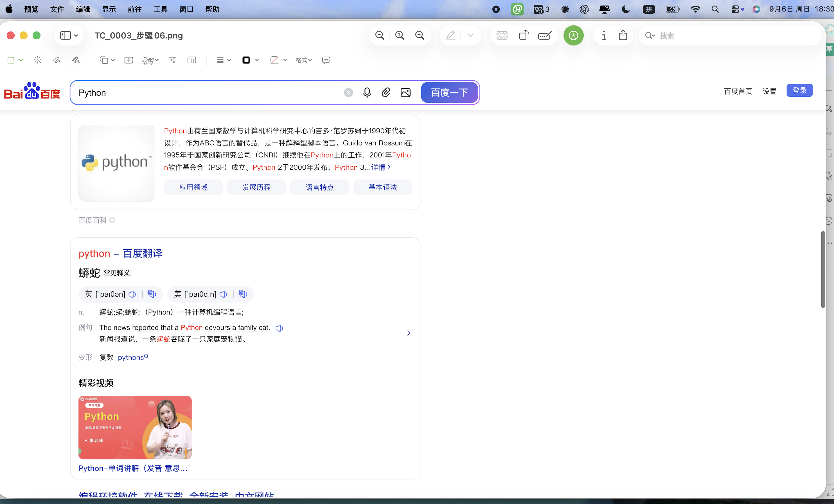Click the Sign signature tool
The height and width of the screenshot is (504, 834).
click(148, 61)
